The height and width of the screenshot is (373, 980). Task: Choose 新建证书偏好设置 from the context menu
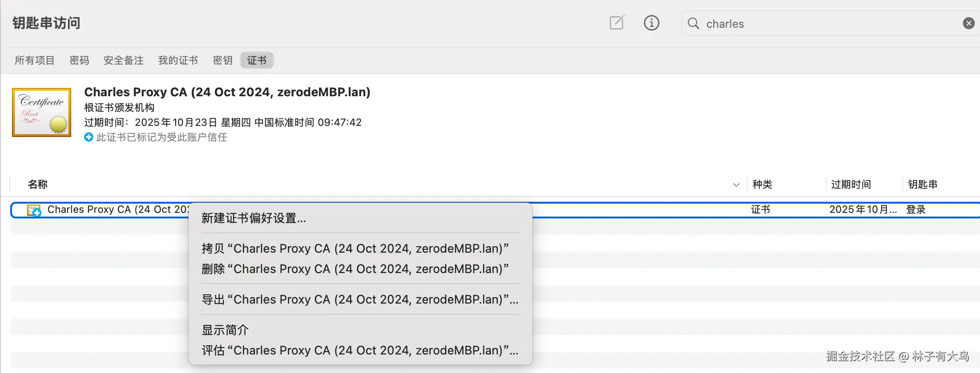coord(253,218)
